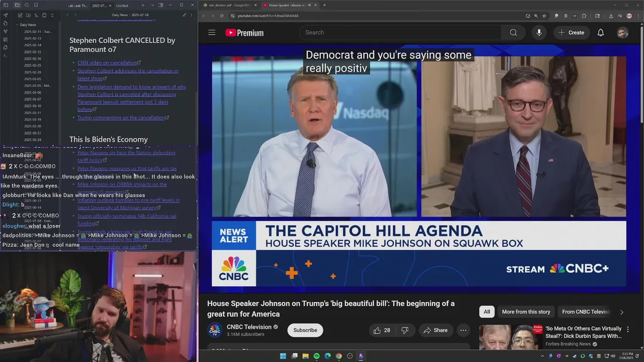This screenshot has height=362, width=644.
Task: Focus the YouTube Search field
Action: 400,32
